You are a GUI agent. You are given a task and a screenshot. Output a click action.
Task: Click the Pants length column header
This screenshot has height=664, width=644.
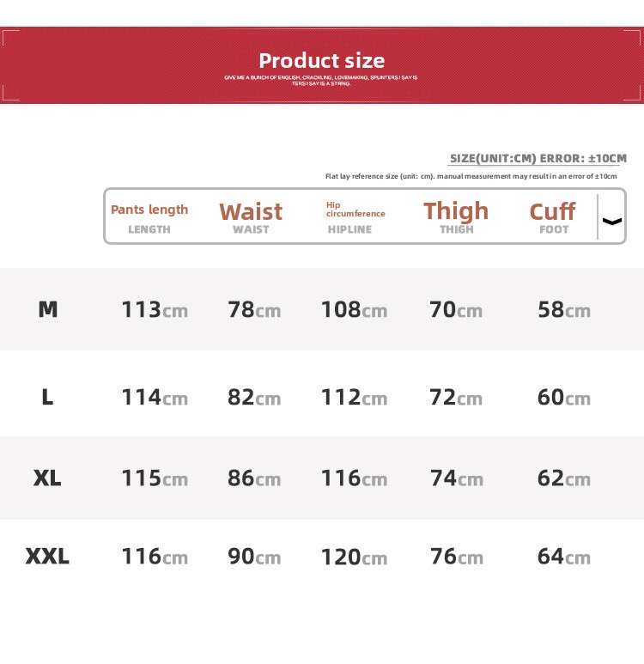point(149,210)
